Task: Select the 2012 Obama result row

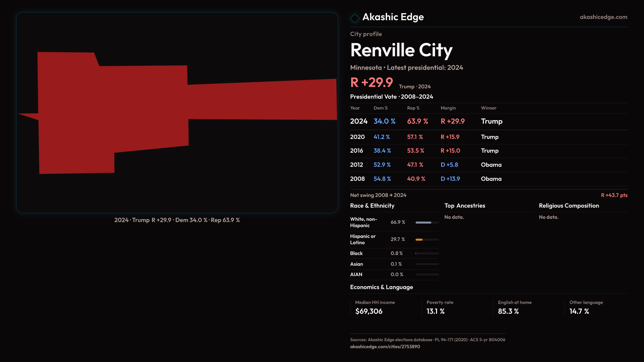Action: (488, 165)
